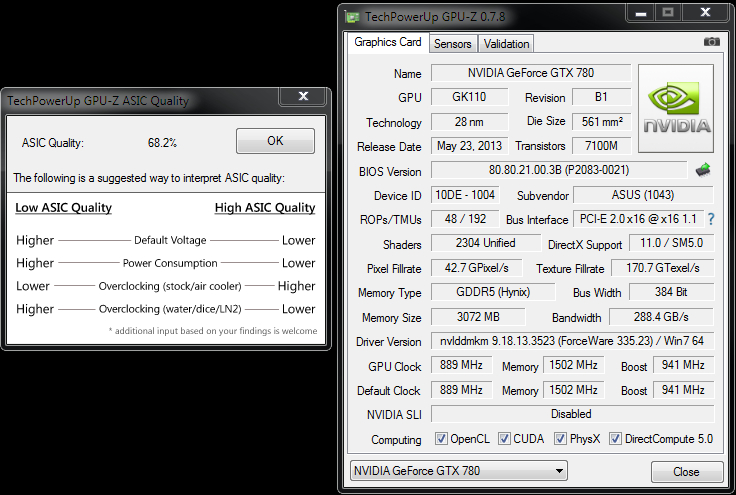Click the Overclocking (stock/air cooler) label
This screenshot has width=736, height=495.
(170, 286)
